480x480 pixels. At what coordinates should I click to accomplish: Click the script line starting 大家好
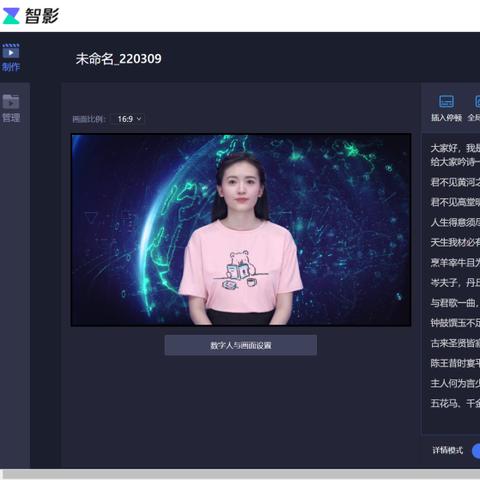455,148
